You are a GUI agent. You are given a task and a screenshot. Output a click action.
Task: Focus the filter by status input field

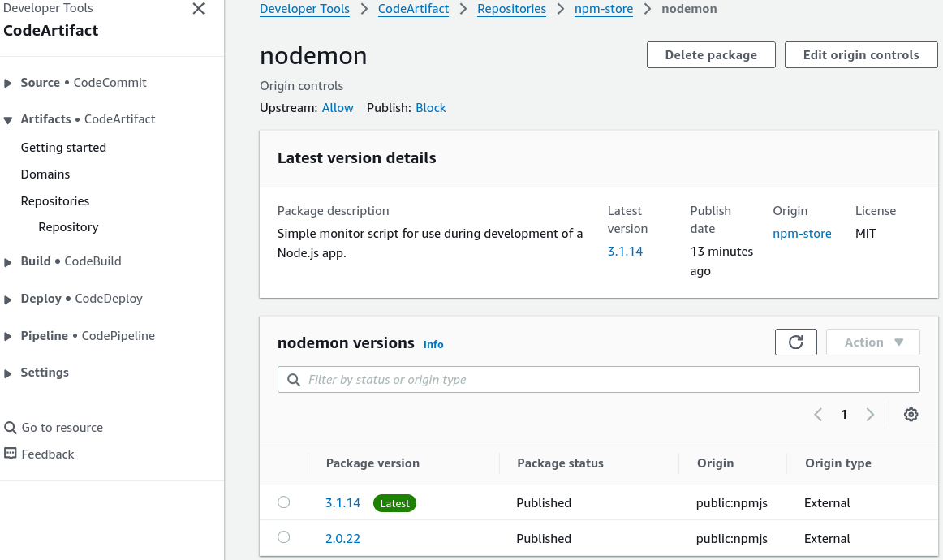pos(598,380)
